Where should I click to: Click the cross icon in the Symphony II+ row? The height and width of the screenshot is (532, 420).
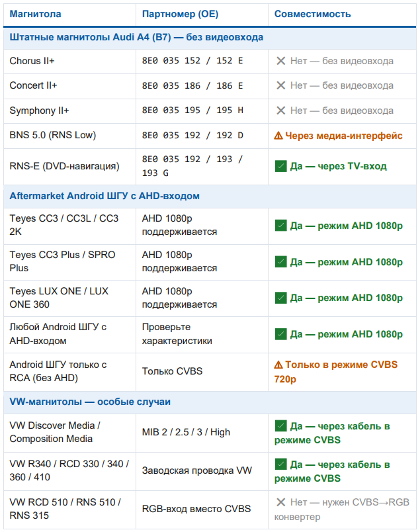pos(281,111)
